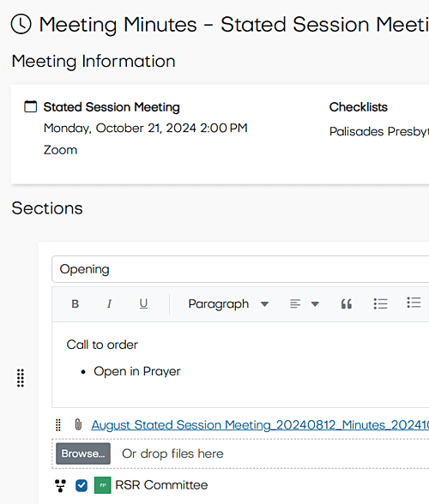
Task: Insert a block quote
Action: pyautogui.click(x=347, y=303)
